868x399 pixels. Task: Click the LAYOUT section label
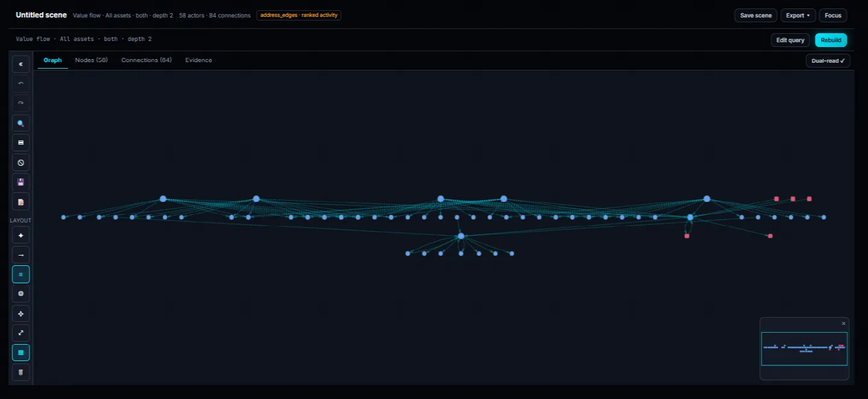[20, 221]
